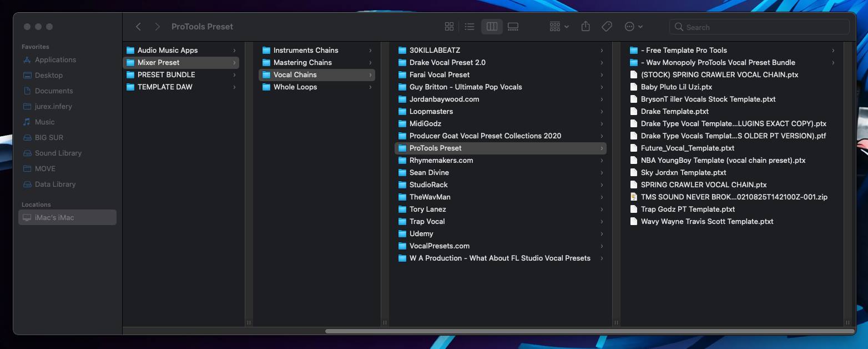
Task: Switch to icon view
Action: (x=450, y=27)
